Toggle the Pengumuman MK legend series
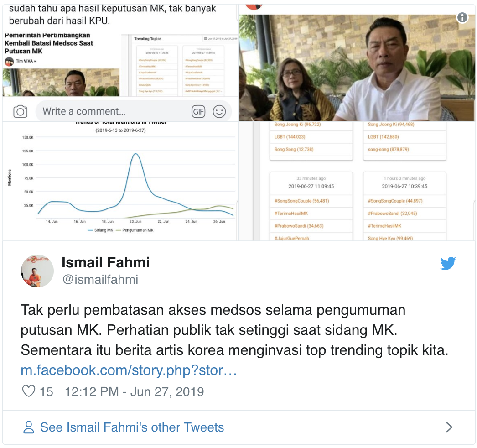The height and width of the screenshot is (448, 477). 135,230
